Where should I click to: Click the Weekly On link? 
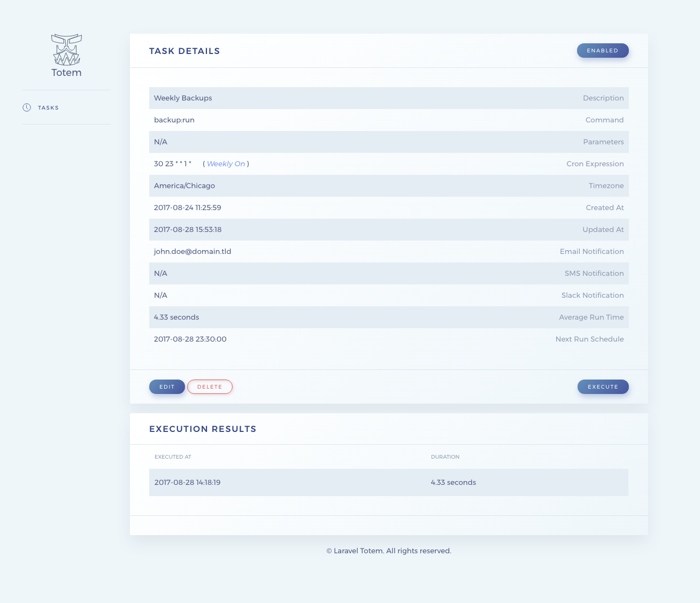point(226,164)
